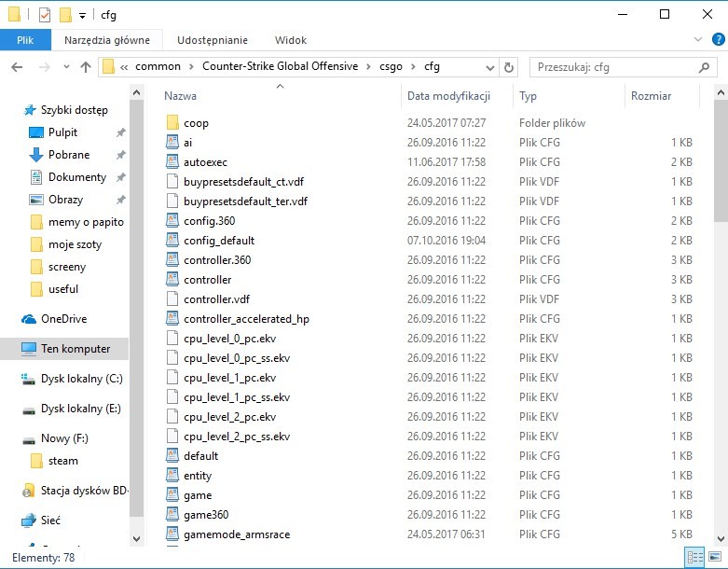The height and width of the screenshot is (569, 728).
Task: Go forward with the right arrow button
Action: pyautogui.click(x=44, y=67)
